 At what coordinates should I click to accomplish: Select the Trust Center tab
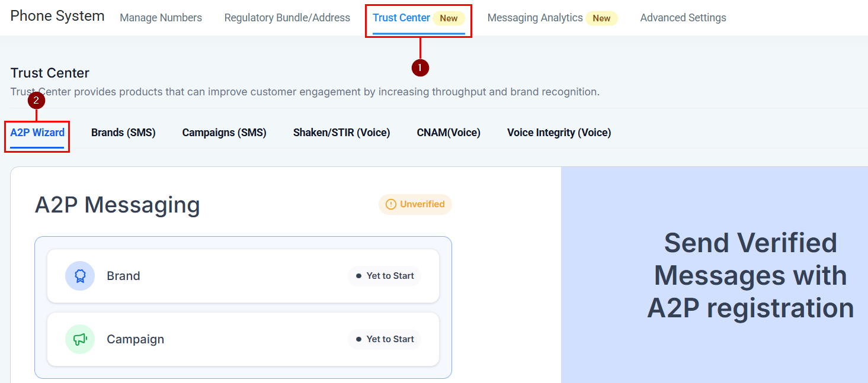click(x=401, y=18)
